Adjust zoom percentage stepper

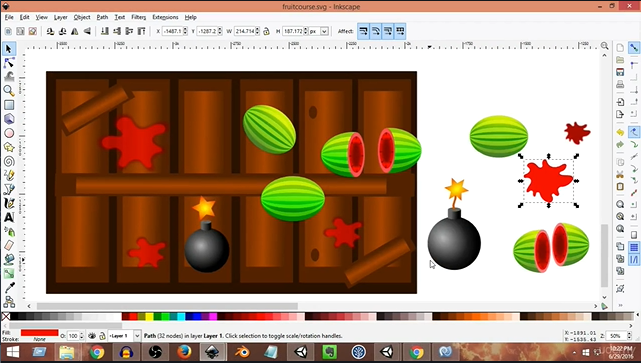click(629, 336)
